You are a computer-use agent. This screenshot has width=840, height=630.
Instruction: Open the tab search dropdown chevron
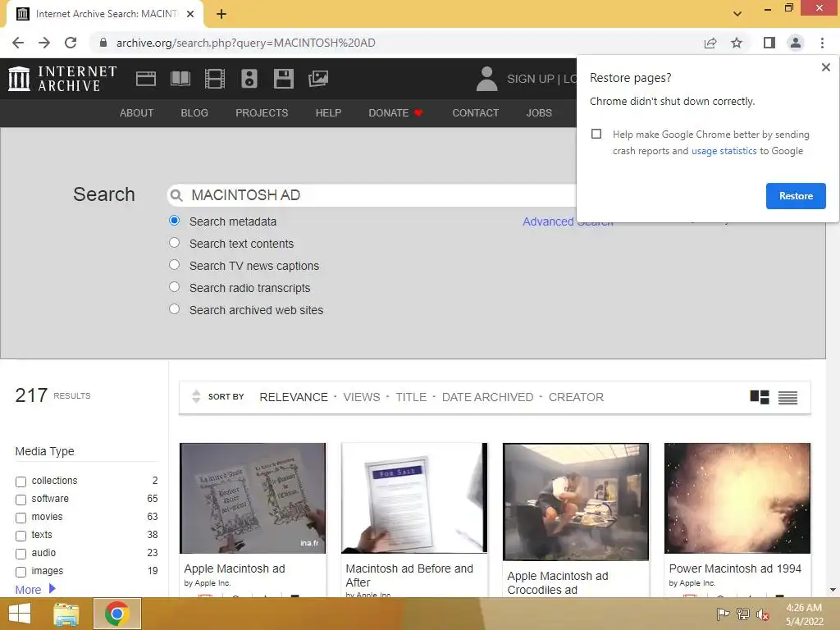point(737,14)
